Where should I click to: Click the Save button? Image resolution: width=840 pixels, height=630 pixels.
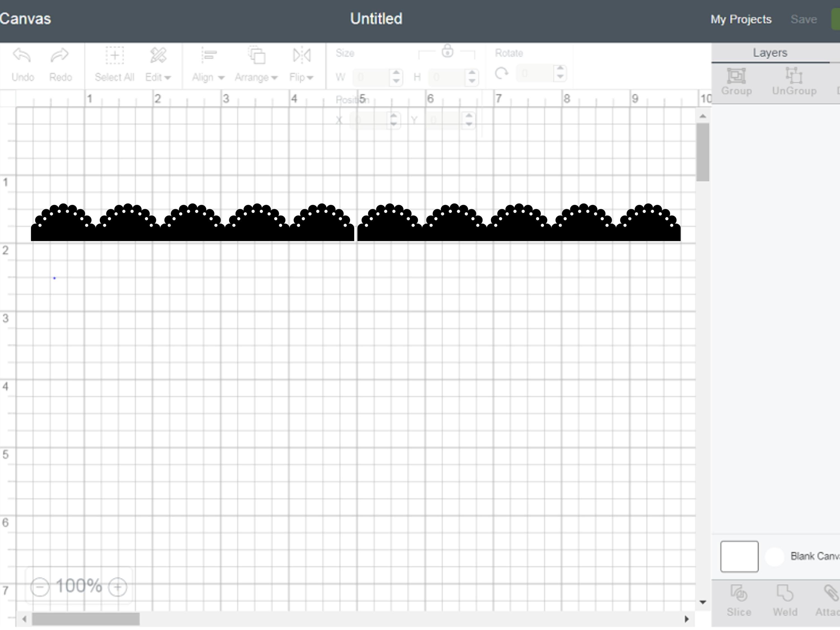coord(804,19)
